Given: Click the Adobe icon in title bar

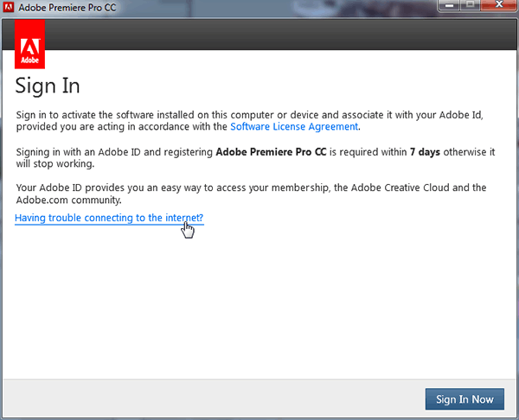Looking at the screenshot, I should click(x=9, y=7).
